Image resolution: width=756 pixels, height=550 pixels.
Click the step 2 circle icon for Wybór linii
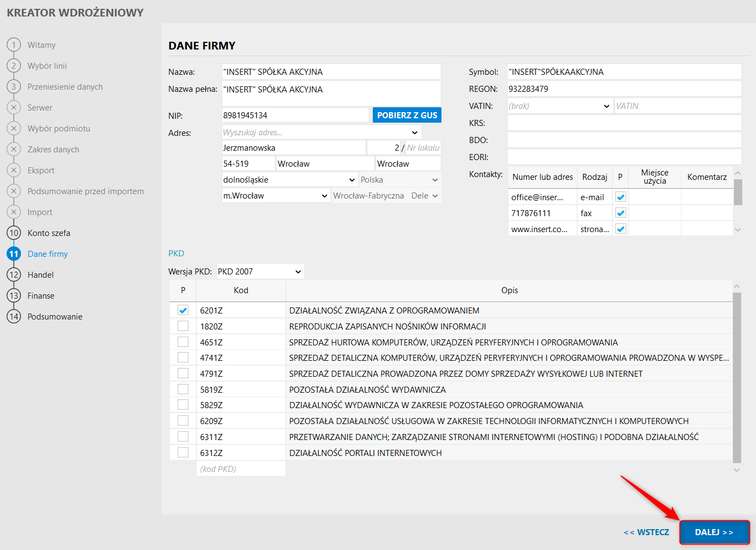14,65
